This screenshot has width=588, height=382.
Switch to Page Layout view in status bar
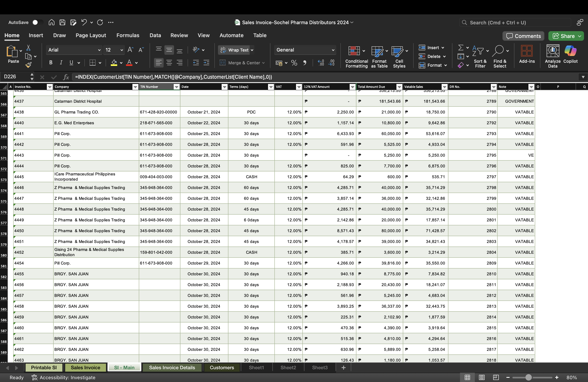coord(482,377)
